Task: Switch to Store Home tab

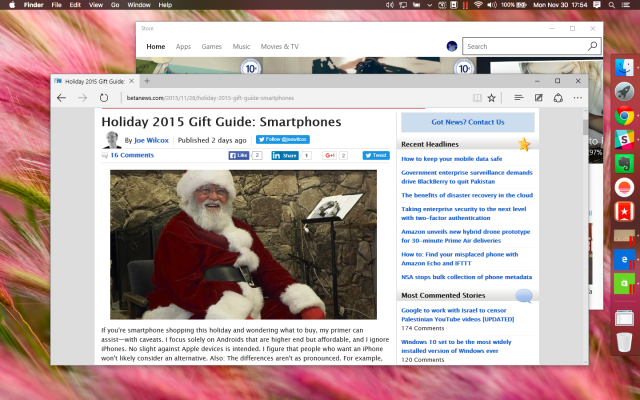Action: click(x=156, y=47)
